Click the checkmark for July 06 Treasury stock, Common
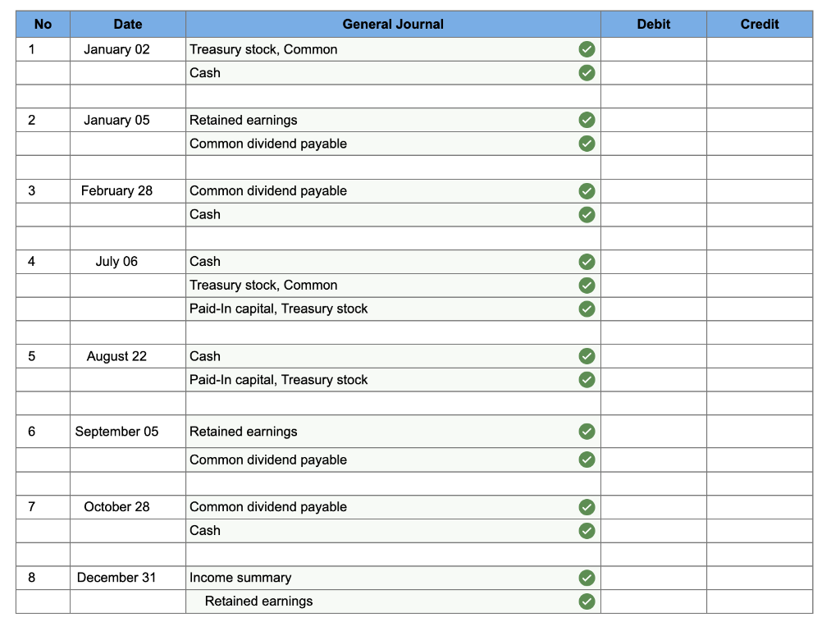Image resolution: width=840 pixels, height=622 pixels. coord(587,285)
